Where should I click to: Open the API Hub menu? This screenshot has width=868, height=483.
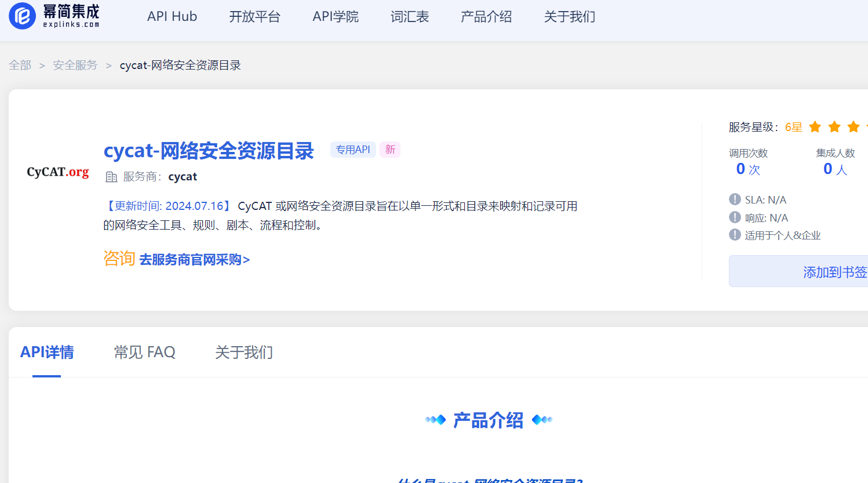[172, 17]
